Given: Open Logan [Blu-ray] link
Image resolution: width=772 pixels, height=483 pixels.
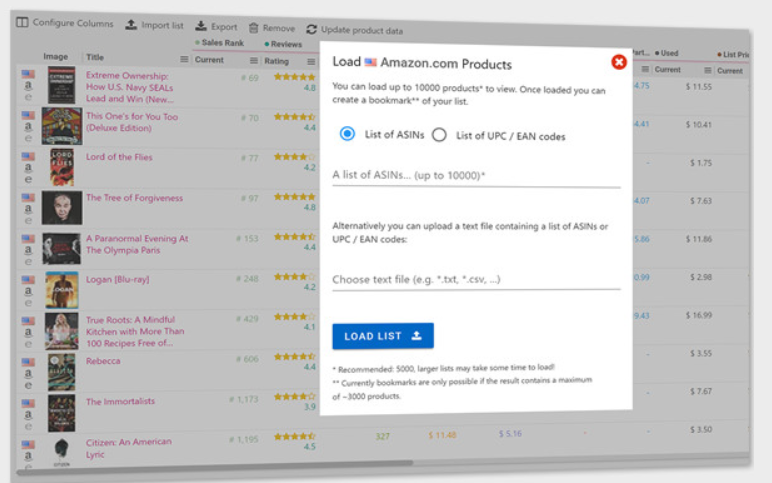Looking at the screenshot, I should point(118,279).
